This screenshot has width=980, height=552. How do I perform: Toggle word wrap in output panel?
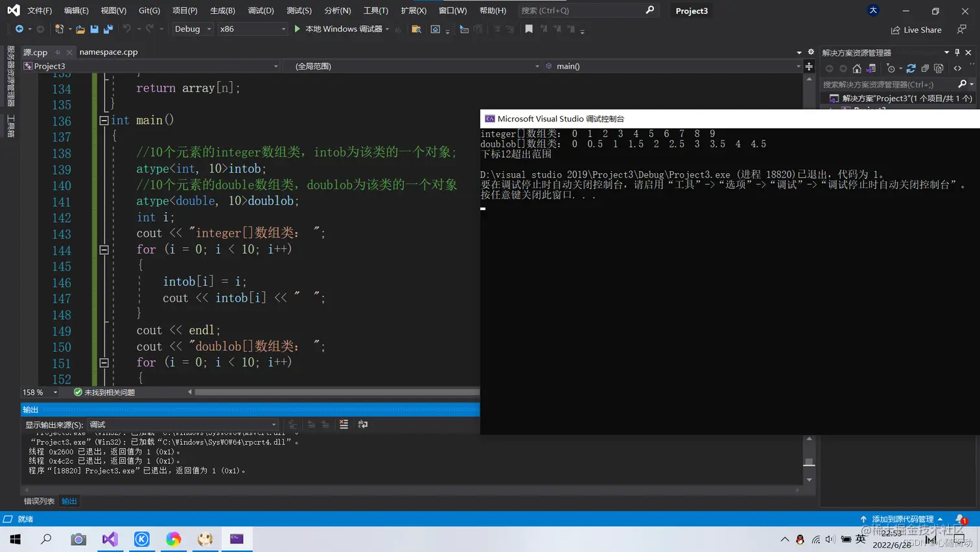click(363, 424)
